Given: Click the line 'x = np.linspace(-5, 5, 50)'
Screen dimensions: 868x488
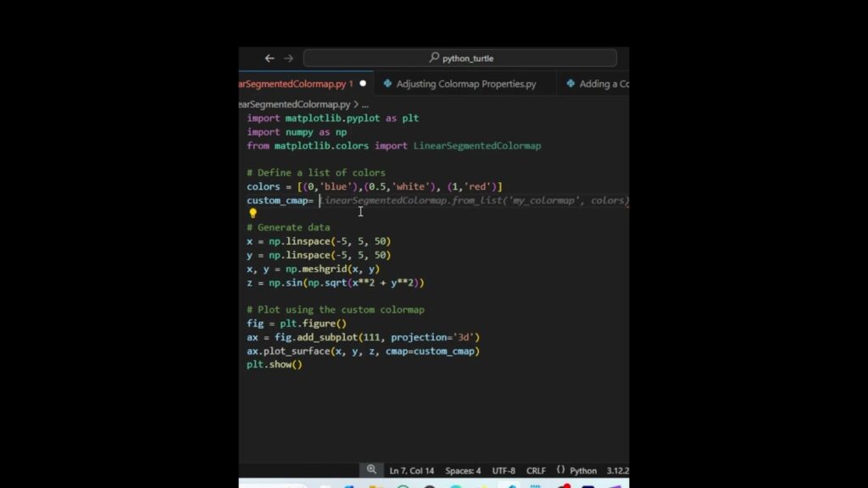Looking at the screenshot, I should [x=319, y=241].
